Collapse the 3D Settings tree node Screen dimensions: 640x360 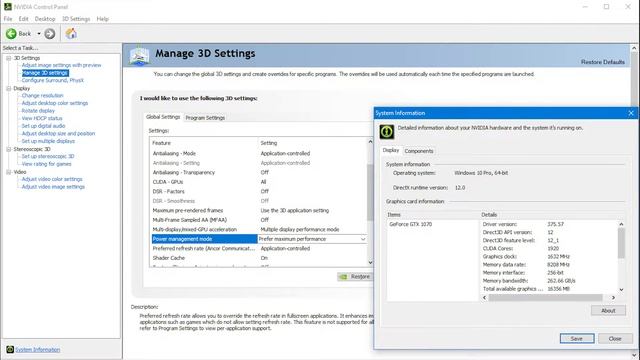(9, 58)
